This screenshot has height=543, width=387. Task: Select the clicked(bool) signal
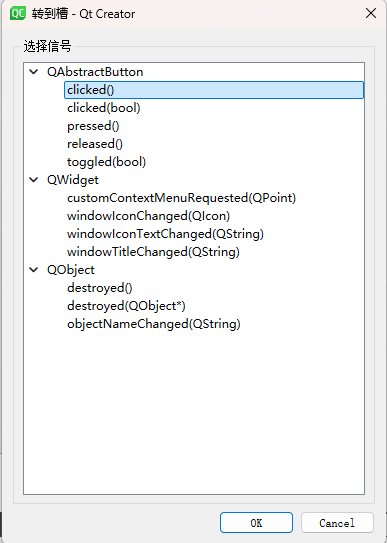104,108
